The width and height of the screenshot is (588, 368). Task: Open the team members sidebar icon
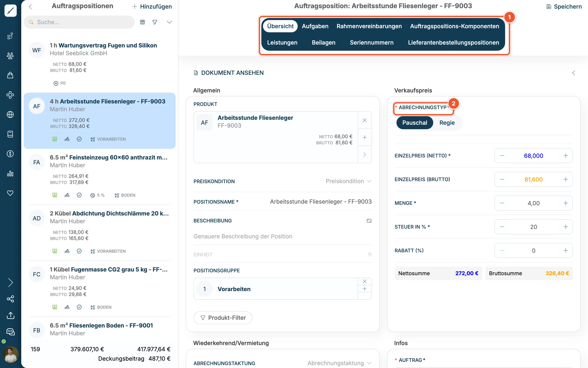[10, 56]
